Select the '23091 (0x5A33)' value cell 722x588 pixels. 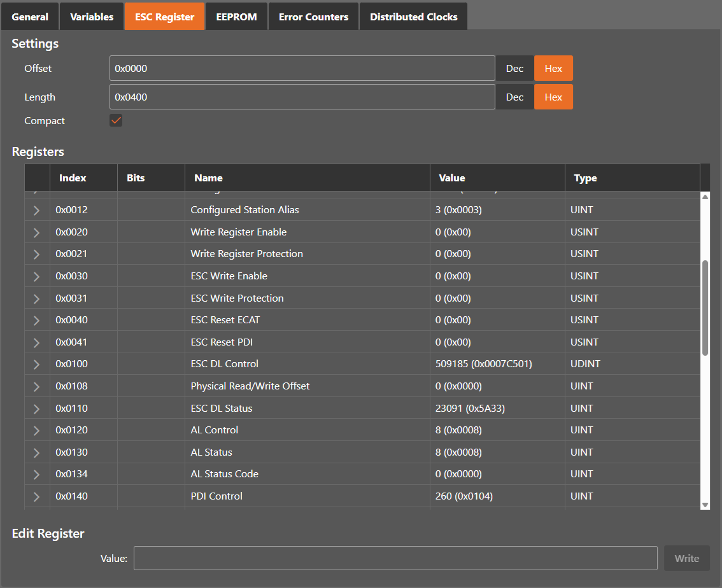tap(497, 408)
